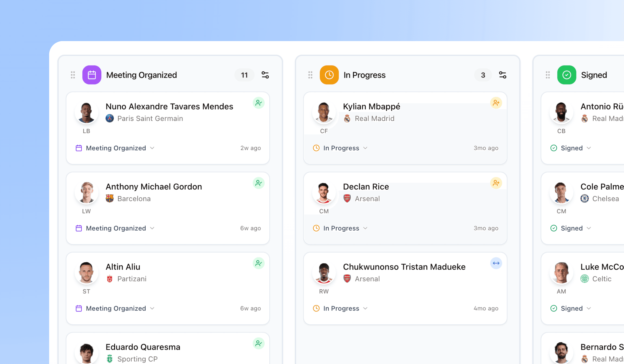The image size is (624, 364).
Task: Click the green checkmark icon of Signed column
Action: pos(567,75)
